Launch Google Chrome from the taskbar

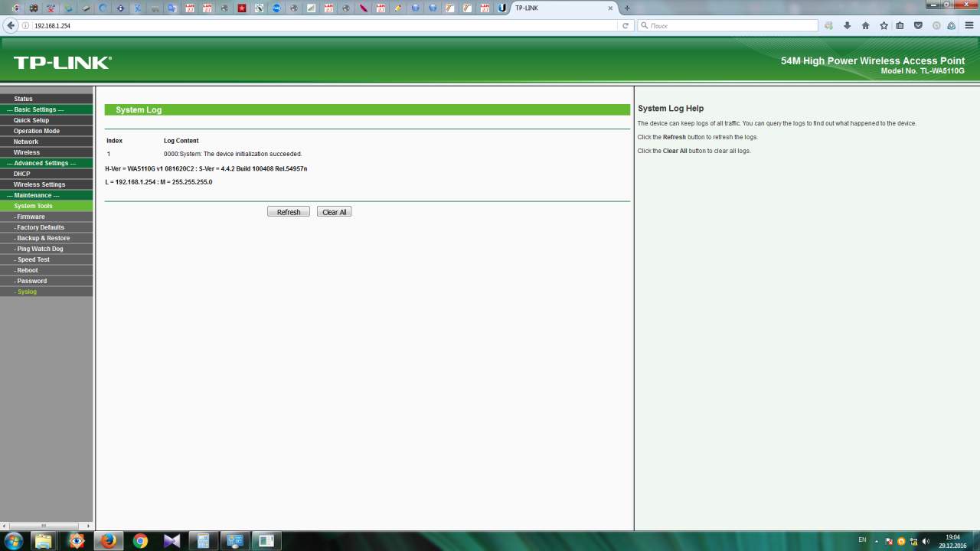tap(140, 541)
